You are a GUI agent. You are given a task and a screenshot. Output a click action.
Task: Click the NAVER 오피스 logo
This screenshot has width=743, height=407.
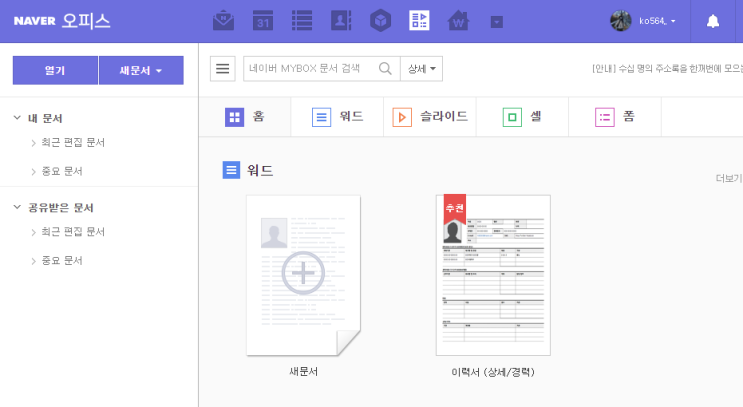(62, 21)
